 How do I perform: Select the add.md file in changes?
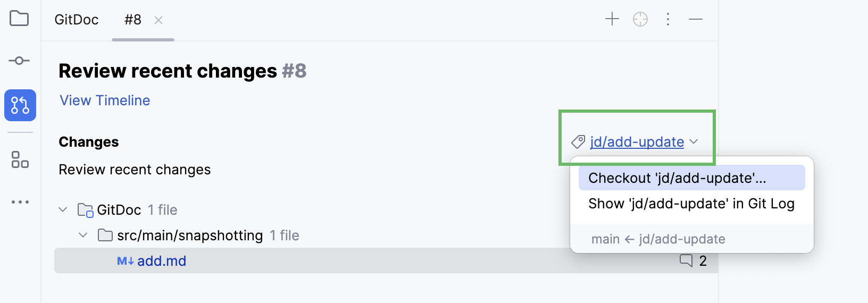[x=162, y=261]
